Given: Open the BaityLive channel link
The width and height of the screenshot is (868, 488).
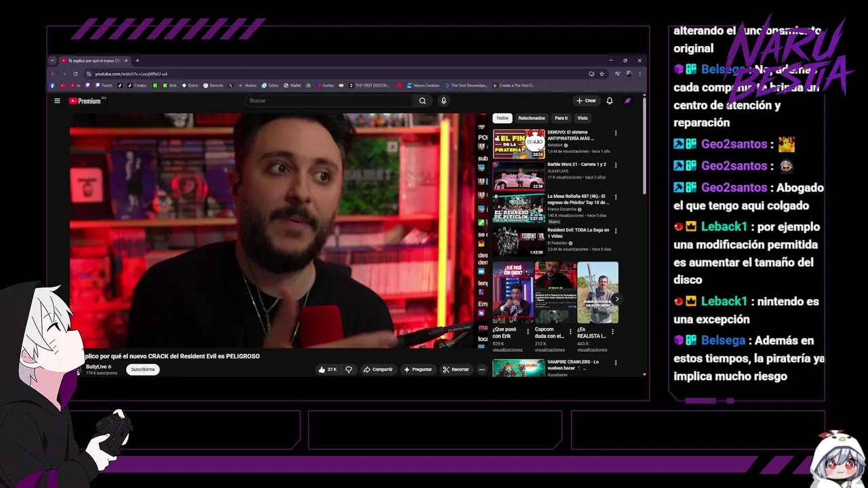Looking at the screenshot, I should click(x=96, y=367).
